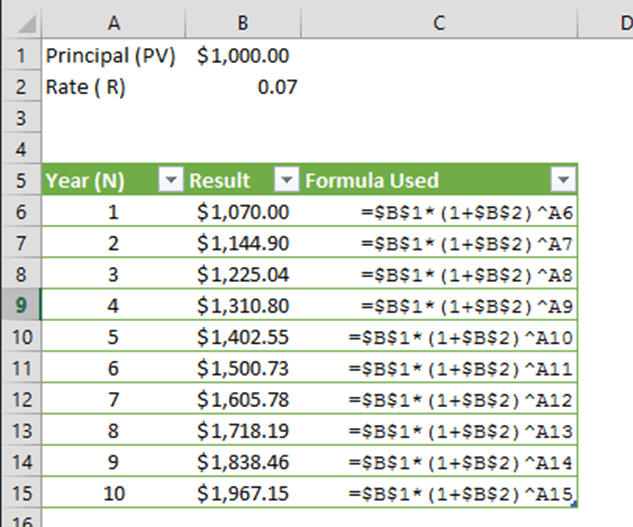Select column B header
Image resolution: width=633 pixels, height=527 pixels.
click(x=243, y=23)
